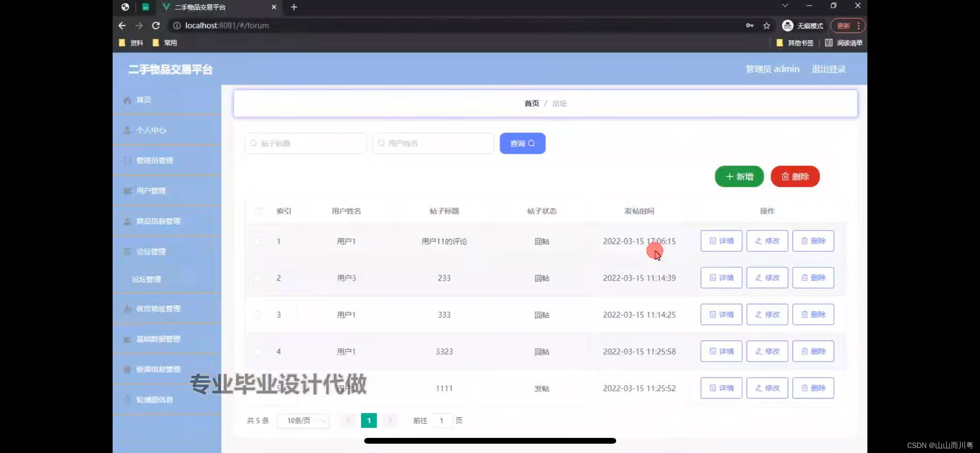Check the row 4 post 3323 checkbox

click(257, 352)
